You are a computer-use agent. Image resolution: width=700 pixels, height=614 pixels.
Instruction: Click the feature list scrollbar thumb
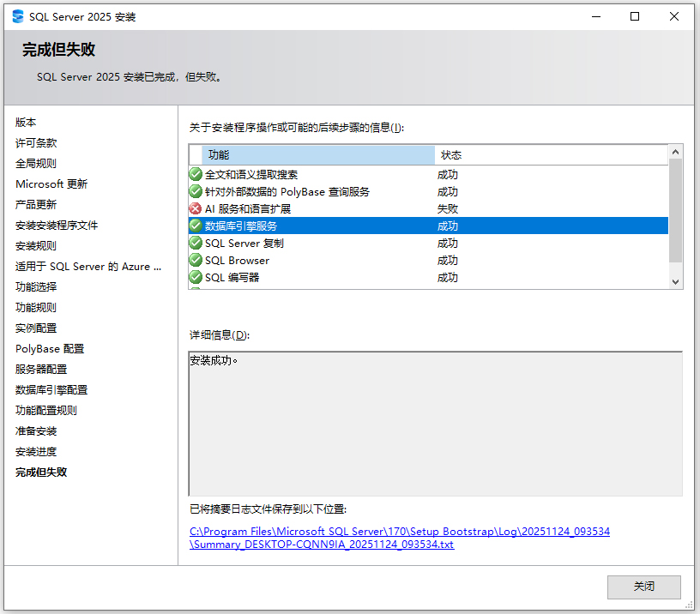[675, 211]
